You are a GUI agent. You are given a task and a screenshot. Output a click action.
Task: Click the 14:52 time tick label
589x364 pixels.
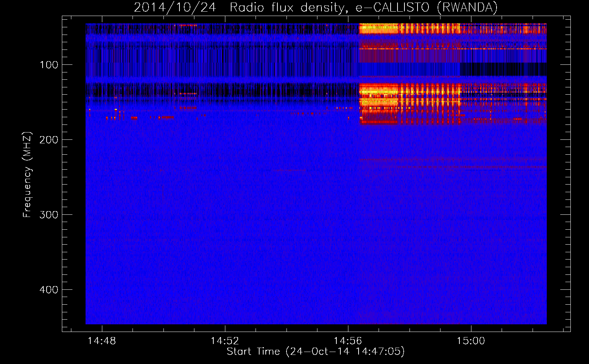click(x=225, y=341)
